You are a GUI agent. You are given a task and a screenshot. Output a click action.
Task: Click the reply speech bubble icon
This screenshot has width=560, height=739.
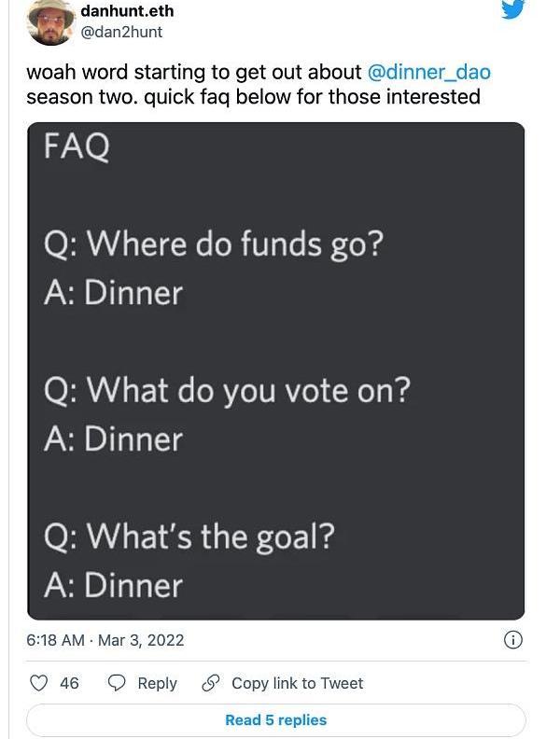[117, 683]
